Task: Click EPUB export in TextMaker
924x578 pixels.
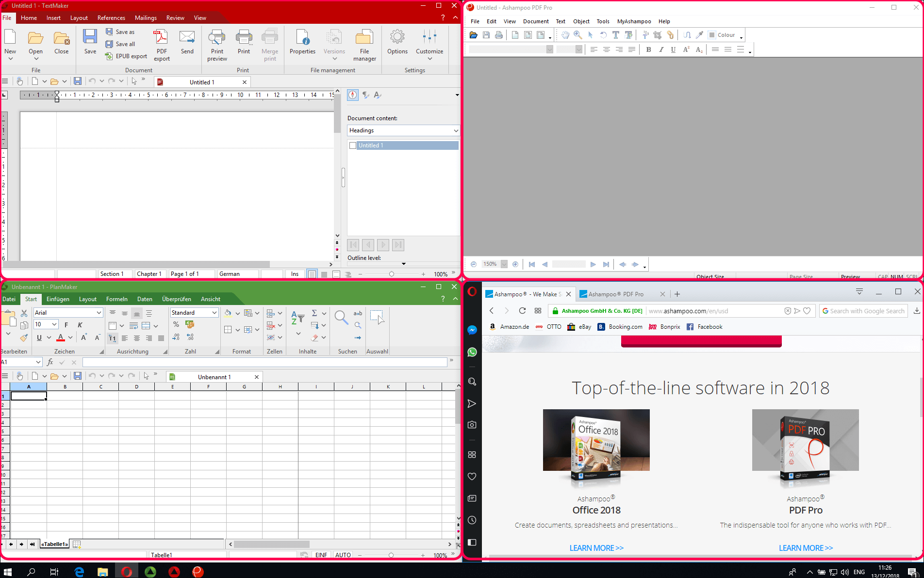Action: [x=126, y=56]
